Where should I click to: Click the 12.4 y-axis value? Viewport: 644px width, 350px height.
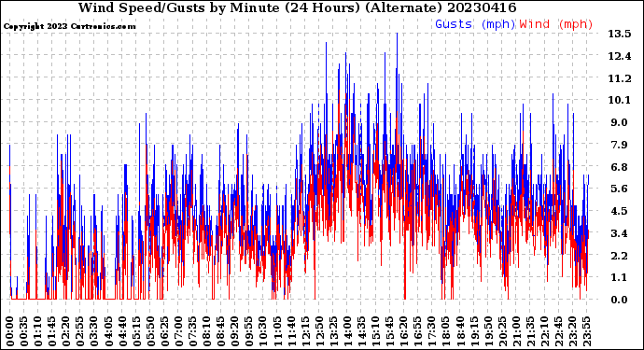[620, 56]
